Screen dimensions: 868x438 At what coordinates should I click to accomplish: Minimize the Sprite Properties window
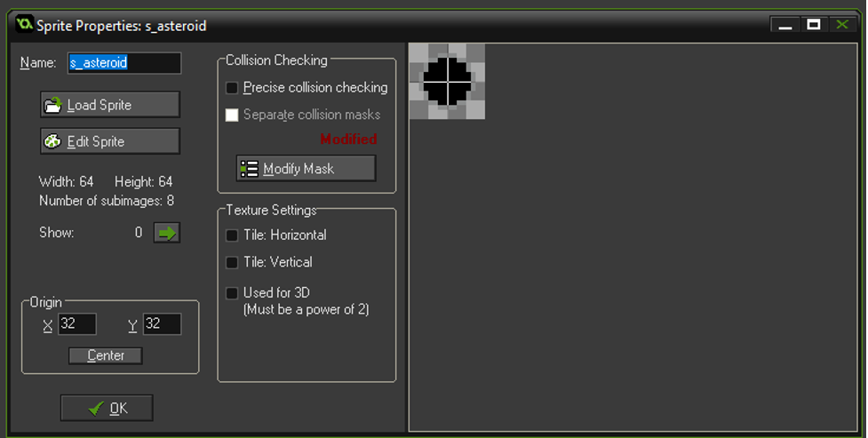click(x=785, y=25)
